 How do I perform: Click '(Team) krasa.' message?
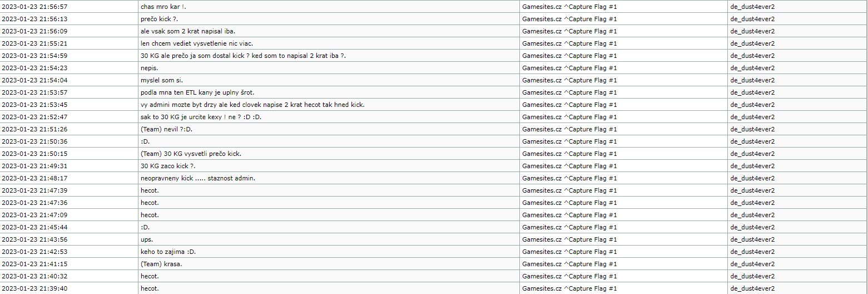162,264
